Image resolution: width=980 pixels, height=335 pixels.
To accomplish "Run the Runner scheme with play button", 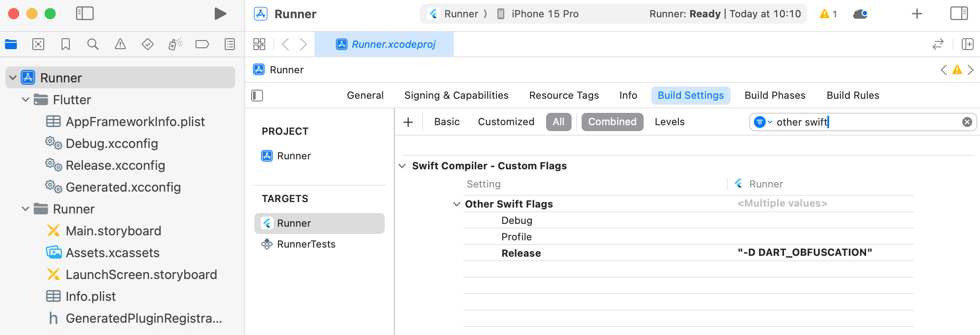I will point(220,14).
